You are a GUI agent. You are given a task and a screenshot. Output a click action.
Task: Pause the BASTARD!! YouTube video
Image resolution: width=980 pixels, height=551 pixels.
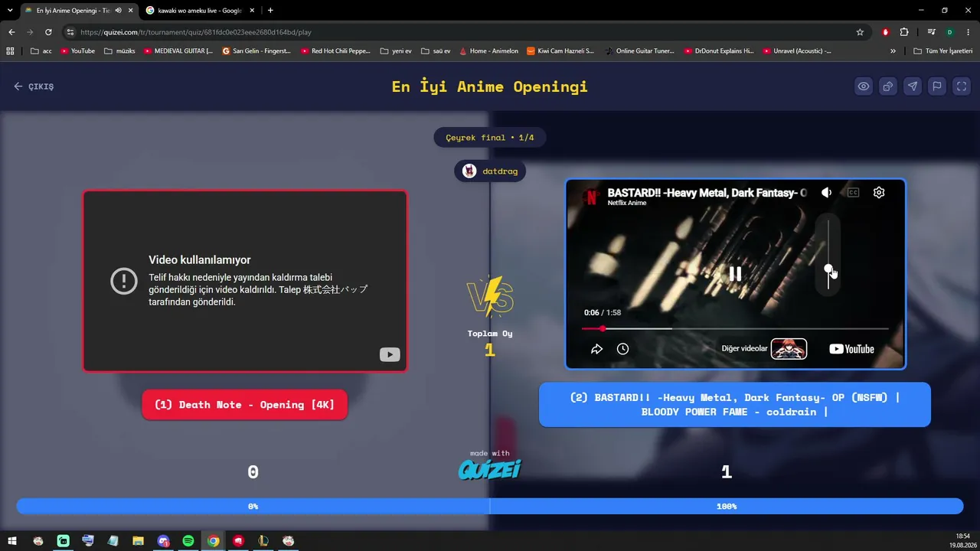click(735, 273)
